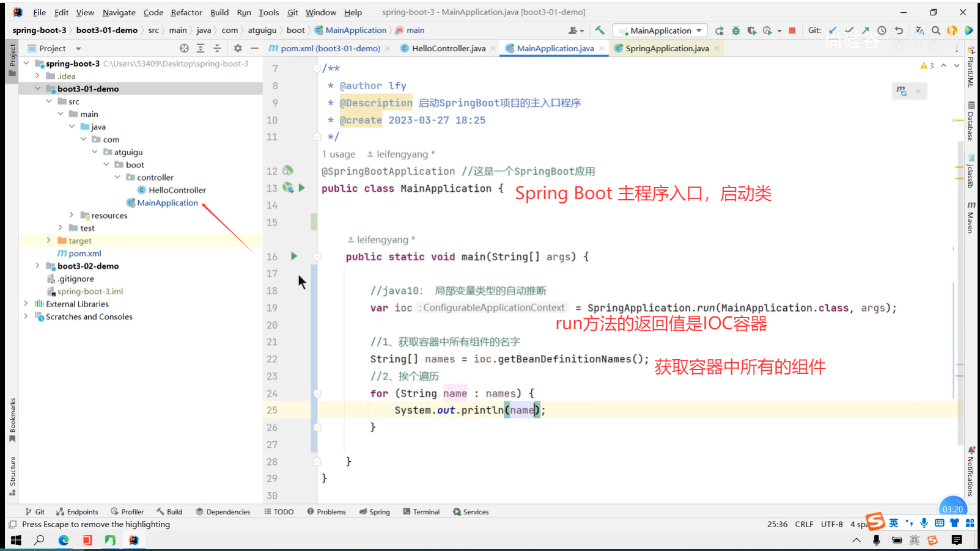Screen dimensions: 980x551
Task: Toggle the Notifications side panel
Action: pos(971,472)
